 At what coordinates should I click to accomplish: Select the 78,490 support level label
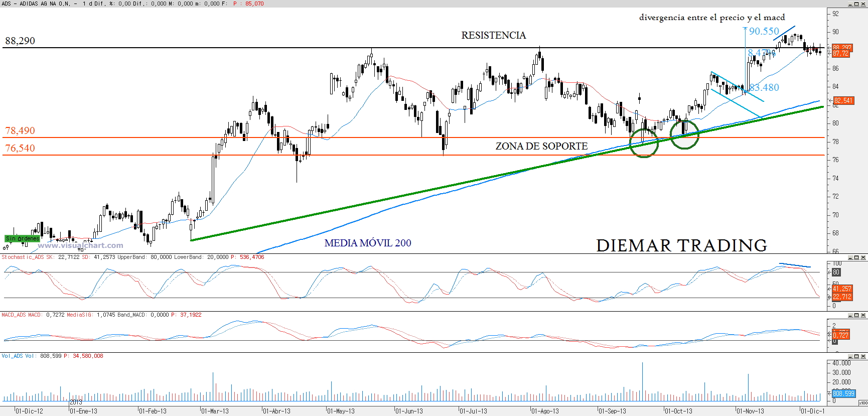click(x=20, y=130)
